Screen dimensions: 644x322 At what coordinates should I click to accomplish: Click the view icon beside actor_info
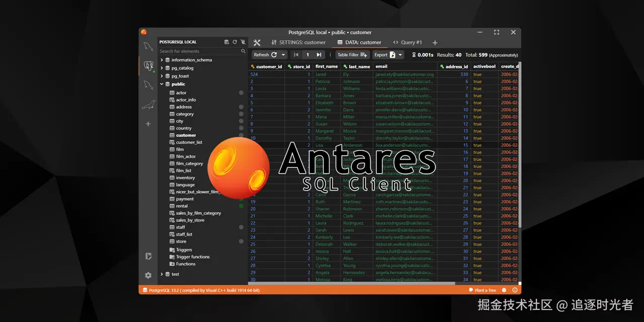click(x=172, y=100)
